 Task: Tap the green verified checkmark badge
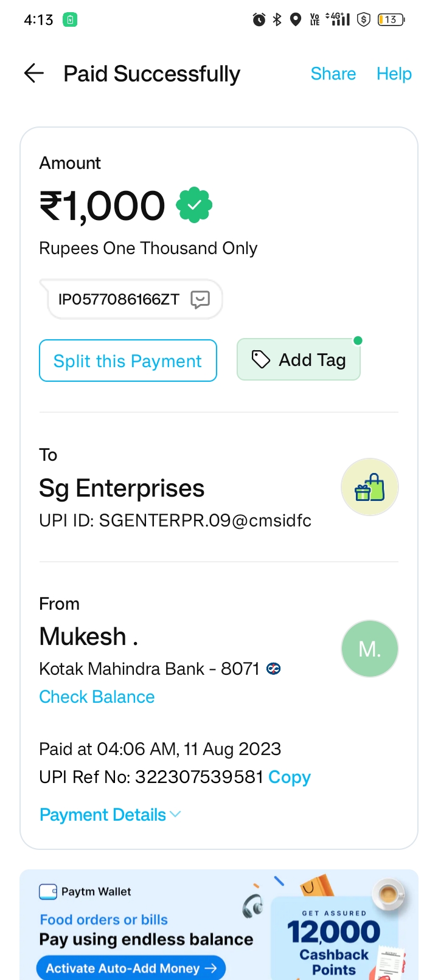(194, 205)
